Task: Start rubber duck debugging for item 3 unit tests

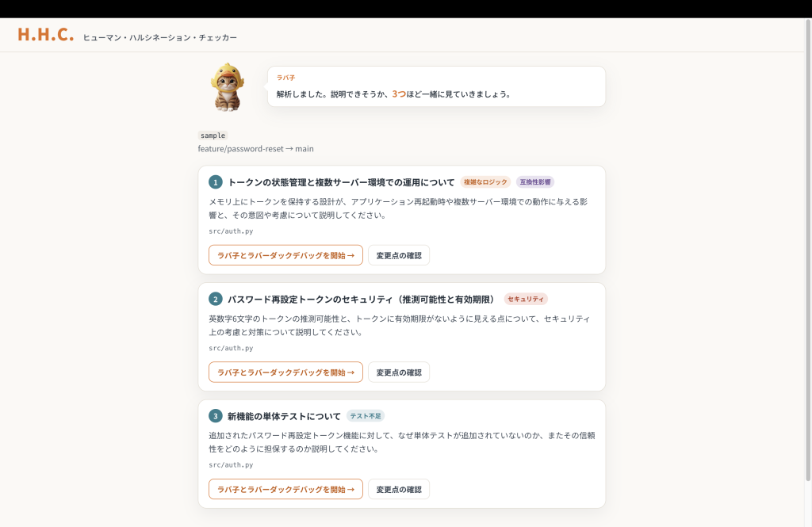Action: (285, 489)
